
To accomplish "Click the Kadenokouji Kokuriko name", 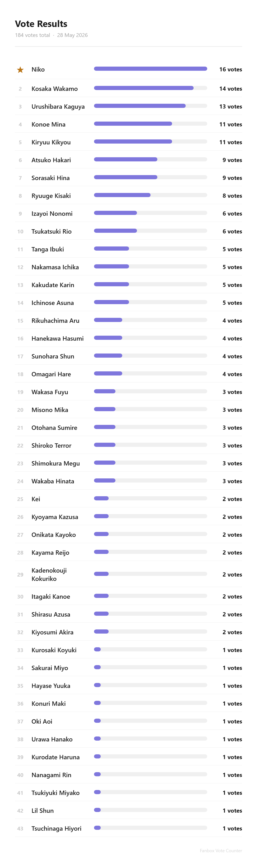I will 49,574.
